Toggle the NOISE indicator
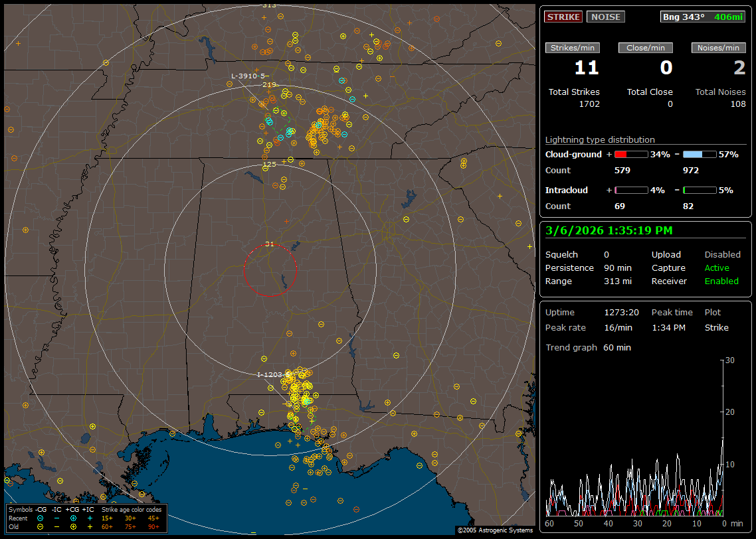756x539 pixels. (x=605, y=17)
